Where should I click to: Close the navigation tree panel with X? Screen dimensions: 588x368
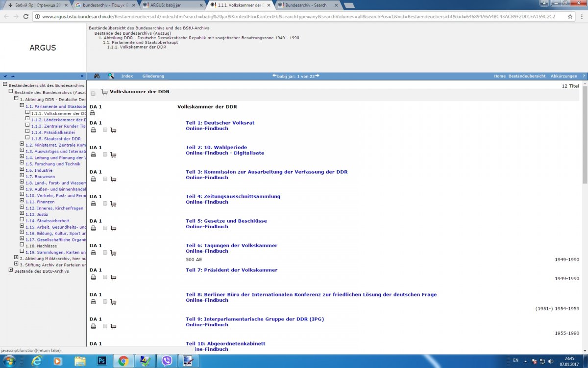[x=82, y=76]
